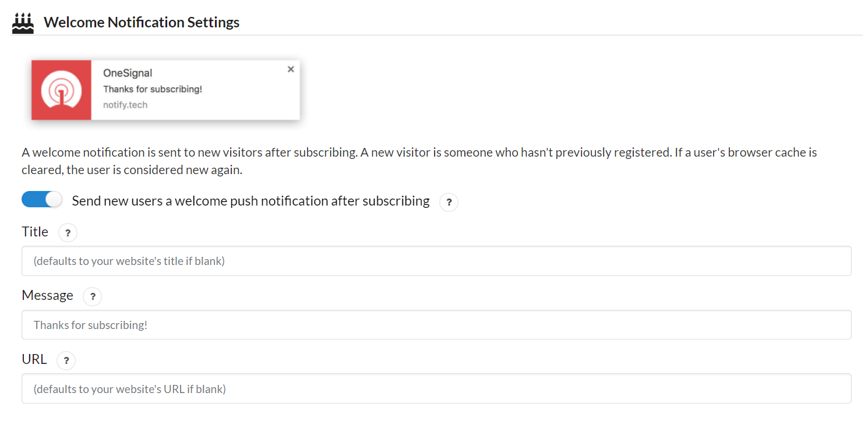Open the help tooltip next to URL

[x=66, y=360]
